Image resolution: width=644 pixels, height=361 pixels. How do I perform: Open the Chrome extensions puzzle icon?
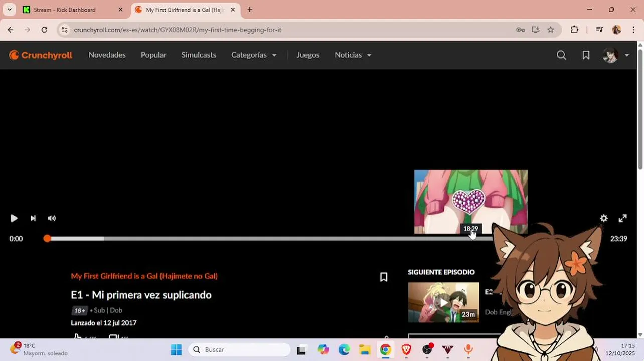point(575,30)
